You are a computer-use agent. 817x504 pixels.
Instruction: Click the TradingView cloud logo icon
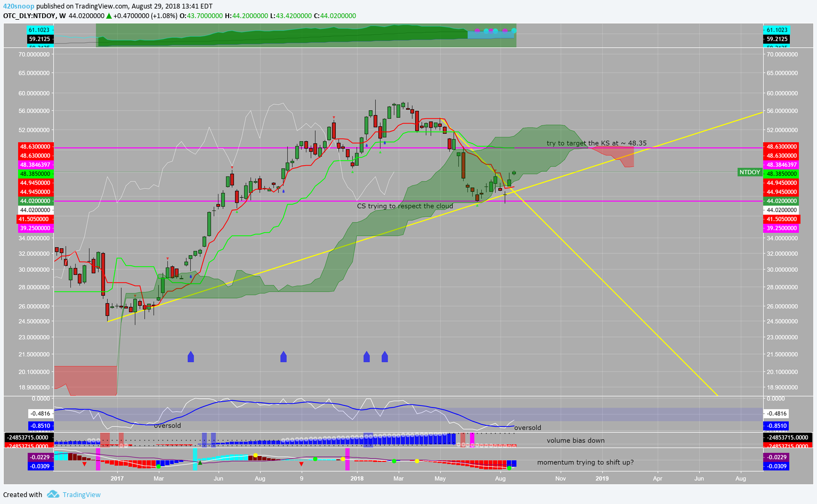tap(53, 494)
